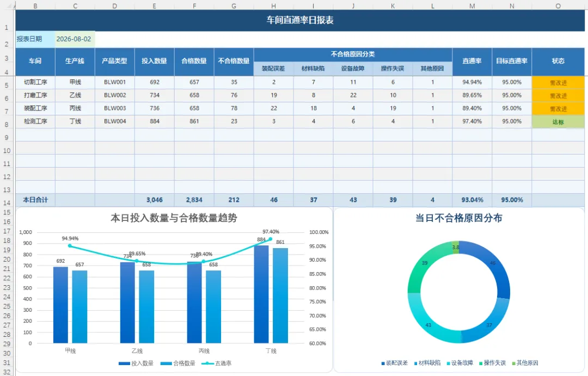Click the 装配误差 donut legend entry

pyautogui.click(x=395, y=363)
